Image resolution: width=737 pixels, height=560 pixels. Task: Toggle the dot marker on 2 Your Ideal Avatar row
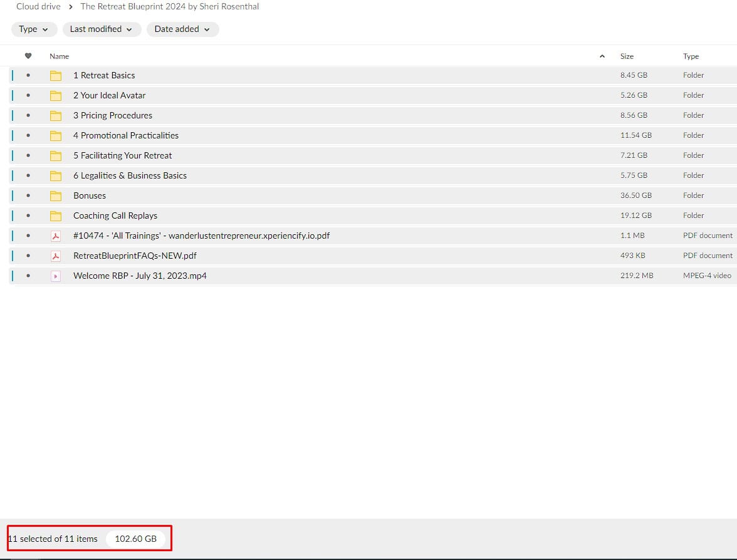(x=28, y=95)
